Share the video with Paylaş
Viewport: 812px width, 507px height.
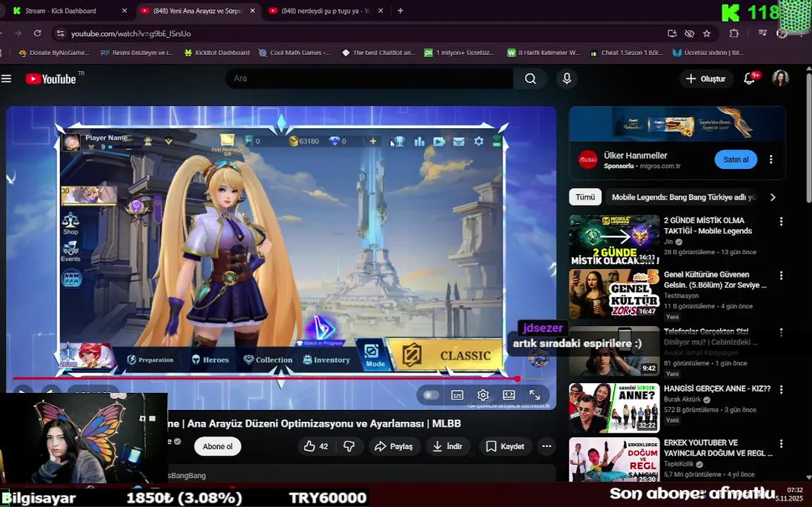tap(394, 446)
